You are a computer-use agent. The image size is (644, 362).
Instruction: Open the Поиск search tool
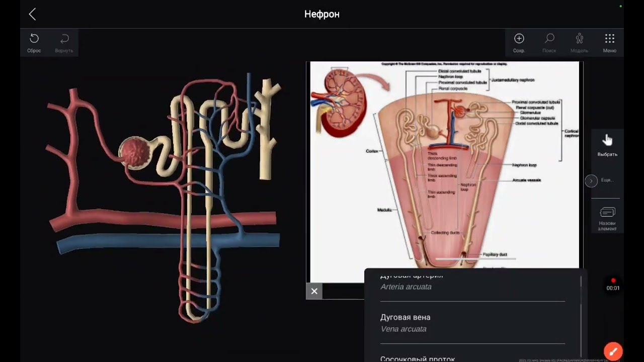point(549,43)
